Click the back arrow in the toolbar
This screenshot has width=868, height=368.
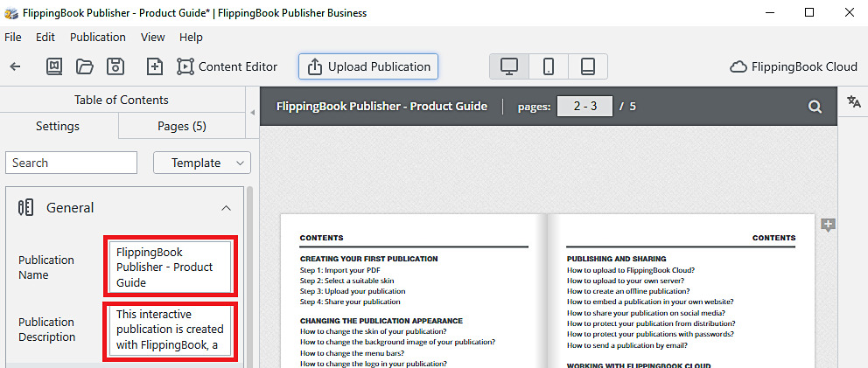[16, 67]
